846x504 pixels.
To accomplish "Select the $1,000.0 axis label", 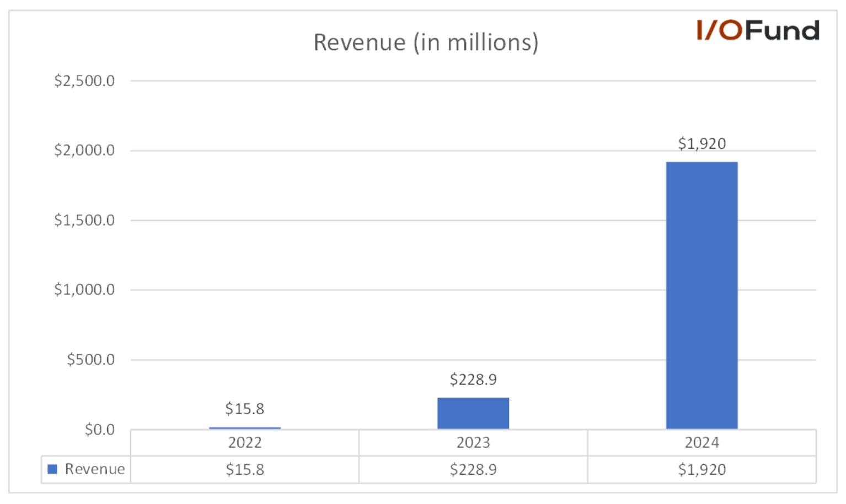I will tap(84, 289).
